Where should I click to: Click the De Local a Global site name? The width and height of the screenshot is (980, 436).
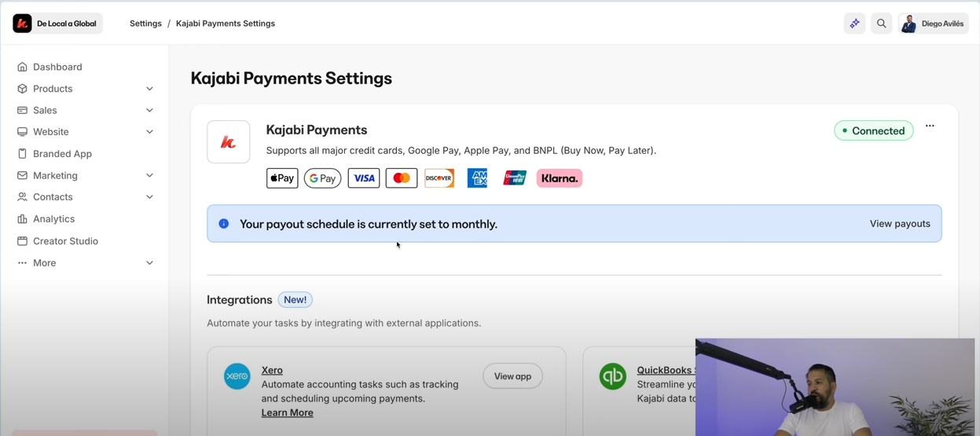click(67, 24)
